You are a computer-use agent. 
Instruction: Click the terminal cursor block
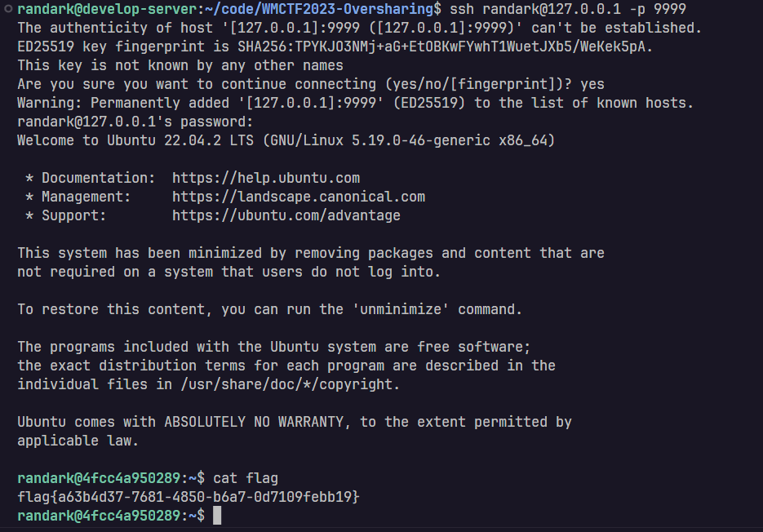coord(217,516)
